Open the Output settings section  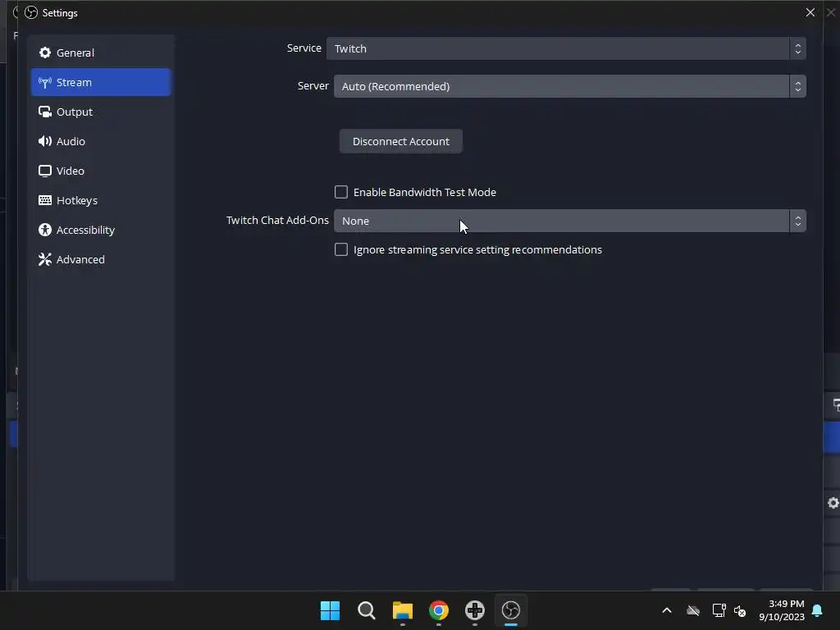[101, 112]
